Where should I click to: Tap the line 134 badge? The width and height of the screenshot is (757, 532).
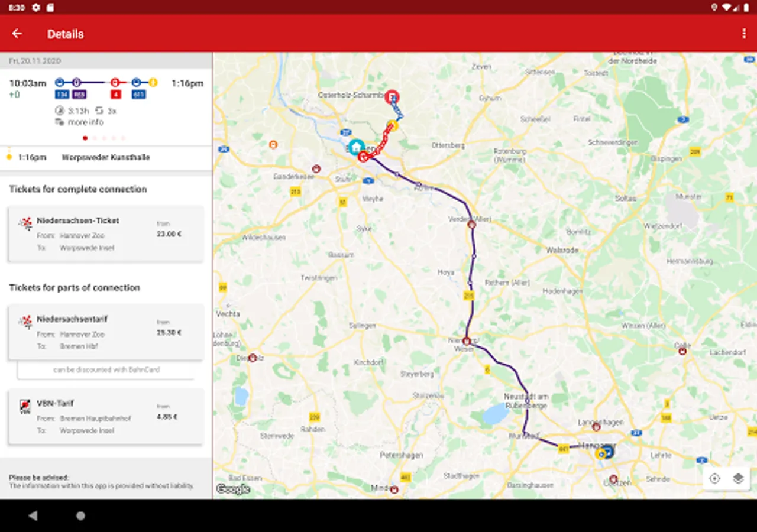click(x=62, y=94)
